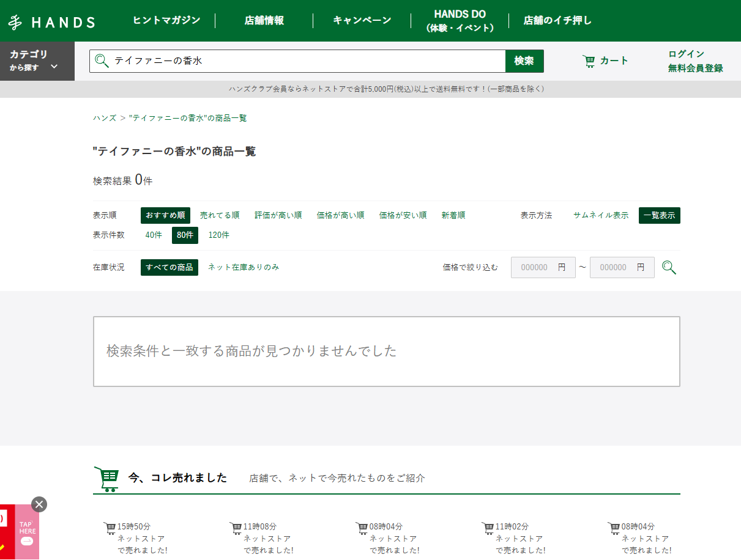The height and width of the screenshot is (560, 741).
Task: Click the cart icon beside 11時02分
Action: [488, 527]
